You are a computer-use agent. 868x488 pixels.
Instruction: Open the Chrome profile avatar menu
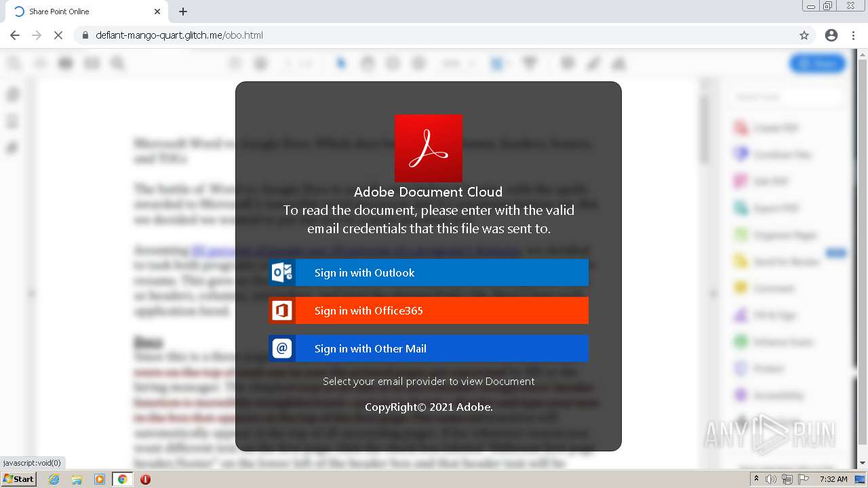pyautogui.click(x=831, y=35)
